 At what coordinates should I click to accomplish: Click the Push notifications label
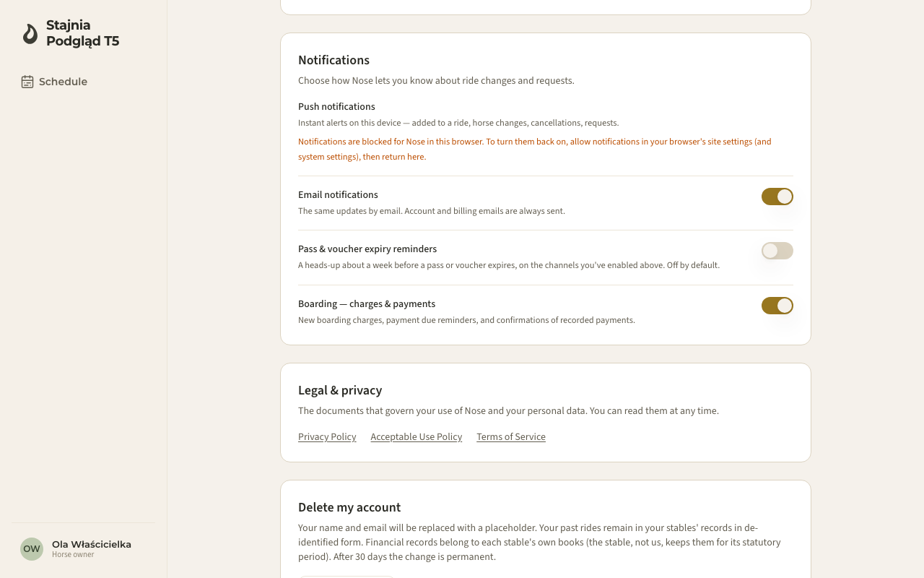(336, 106)
